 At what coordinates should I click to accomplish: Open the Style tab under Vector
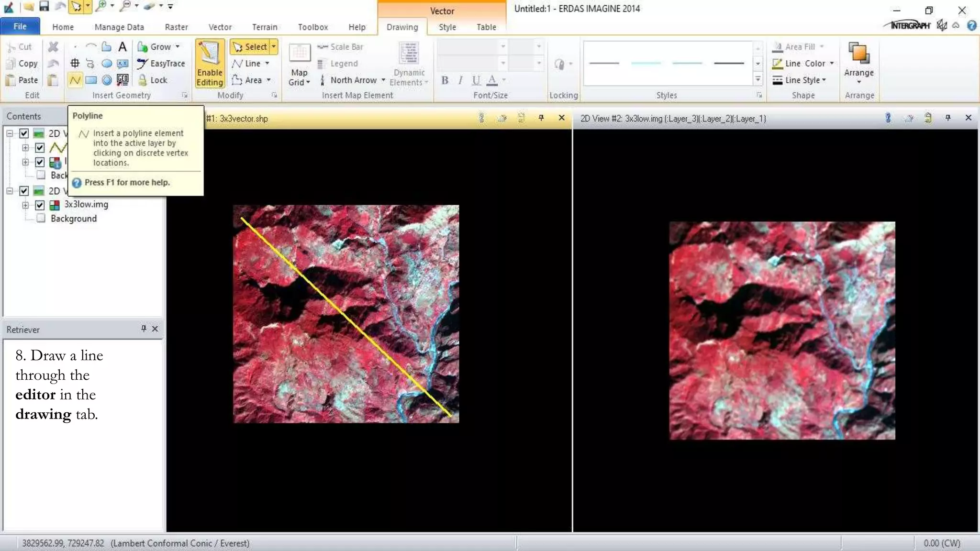pos(447,27)
